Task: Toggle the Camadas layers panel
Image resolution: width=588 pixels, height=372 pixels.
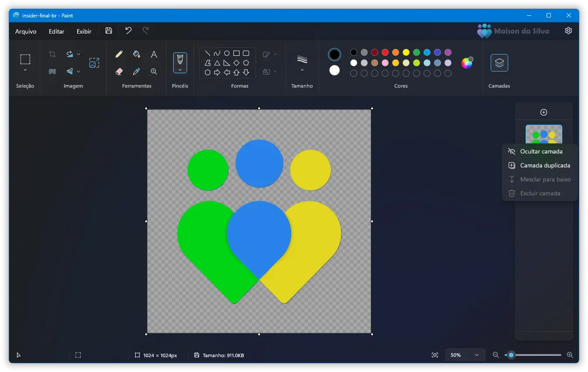Action: pos(499,63)
